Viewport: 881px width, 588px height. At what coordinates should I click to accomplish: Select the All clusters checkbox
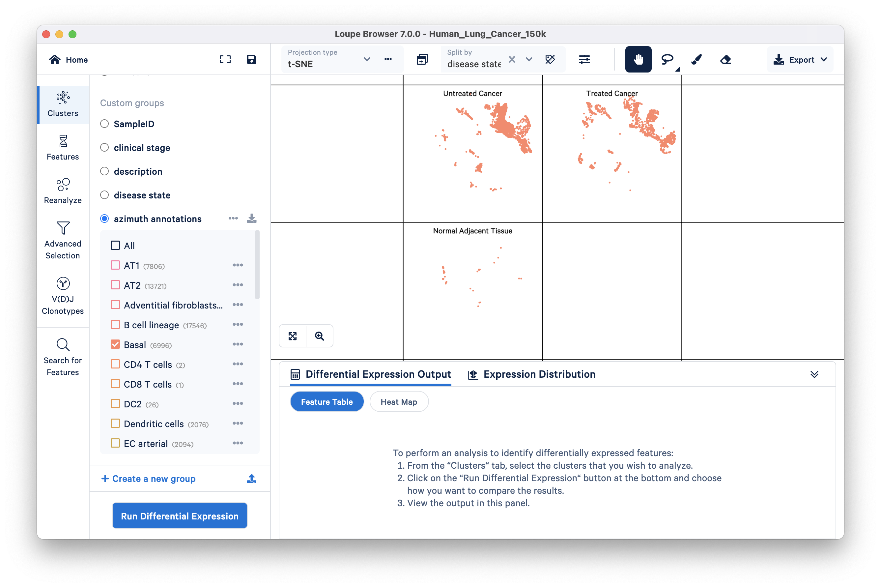(115, 245)
